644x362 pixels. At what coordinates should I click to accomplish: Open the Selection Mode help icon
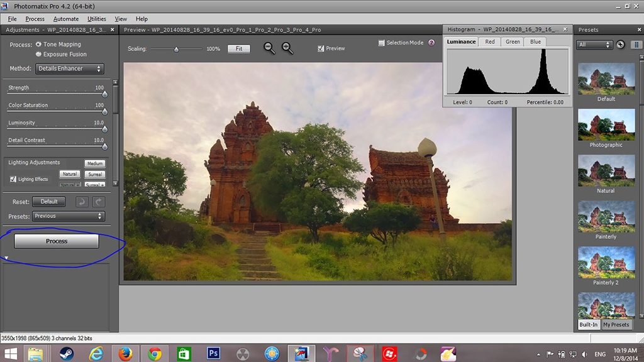431,43
